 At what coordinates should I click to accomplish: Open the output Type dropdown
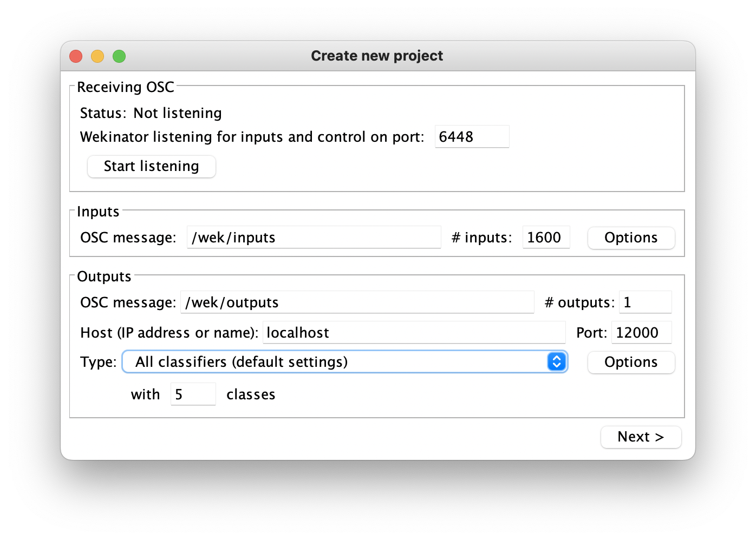coord(345,361)
